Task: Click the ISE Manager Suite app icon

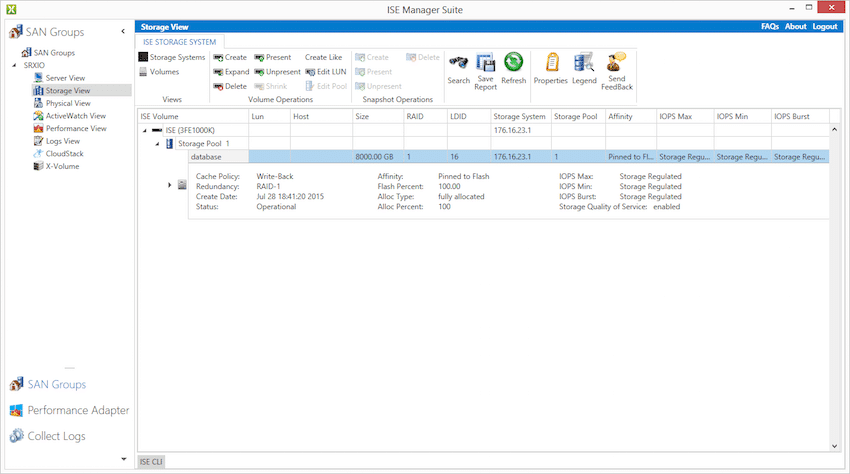Action: pos(11,9)
